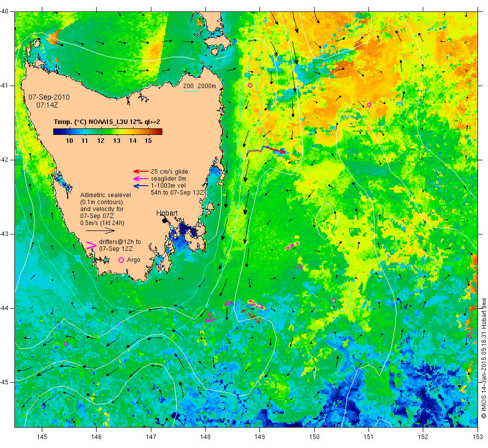Select the 10 tick on the color bar
488x448 pixels.
[69, 140]
